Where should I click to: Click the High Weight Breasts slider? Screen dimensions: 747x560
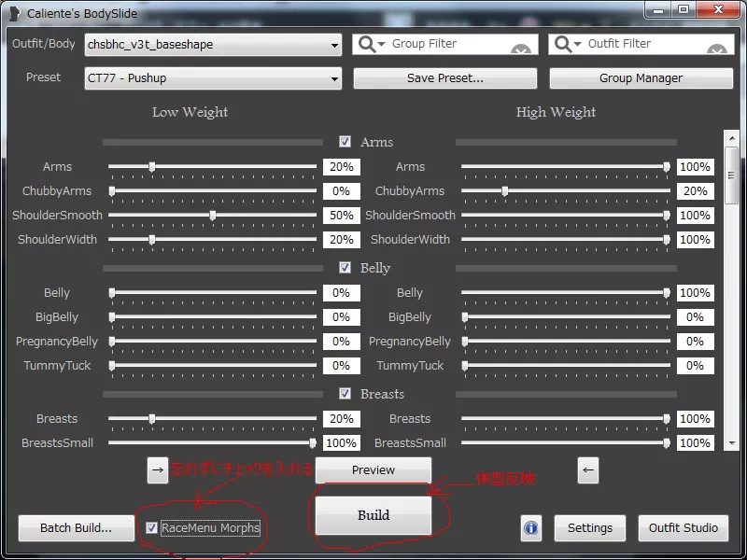tap(566, 418)
